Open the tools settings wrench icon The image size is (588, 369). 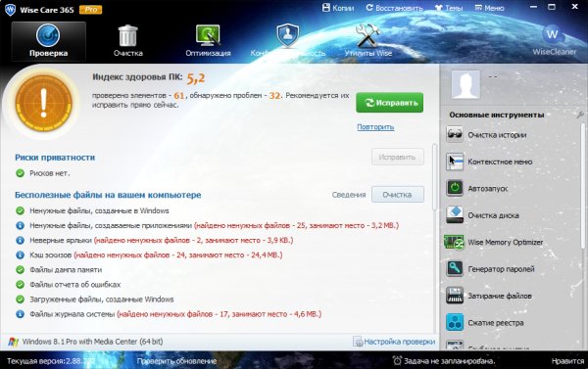point(580,115)
